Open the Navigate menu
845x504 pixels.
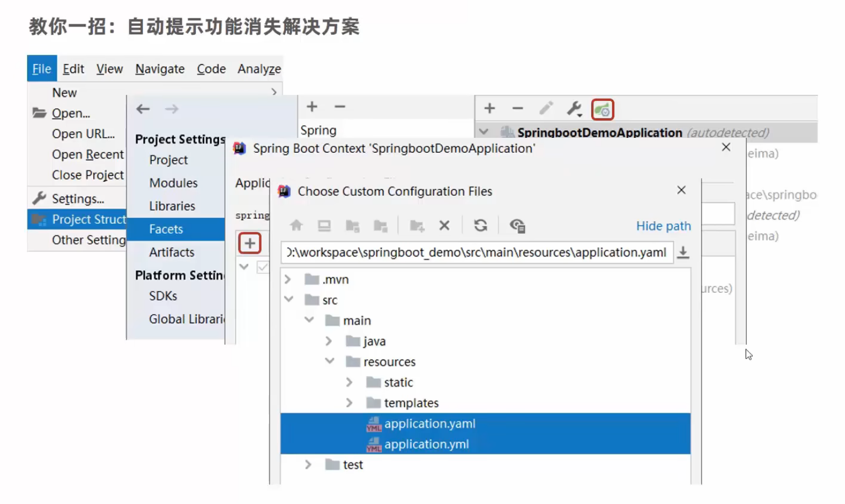coord(160,69)
